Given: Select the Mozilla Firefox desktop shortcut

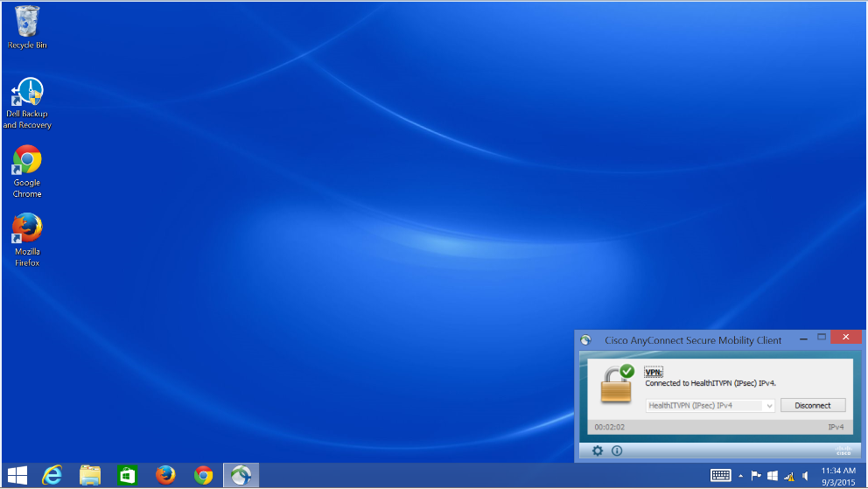Looking at the screenshot, I should 26,240.
